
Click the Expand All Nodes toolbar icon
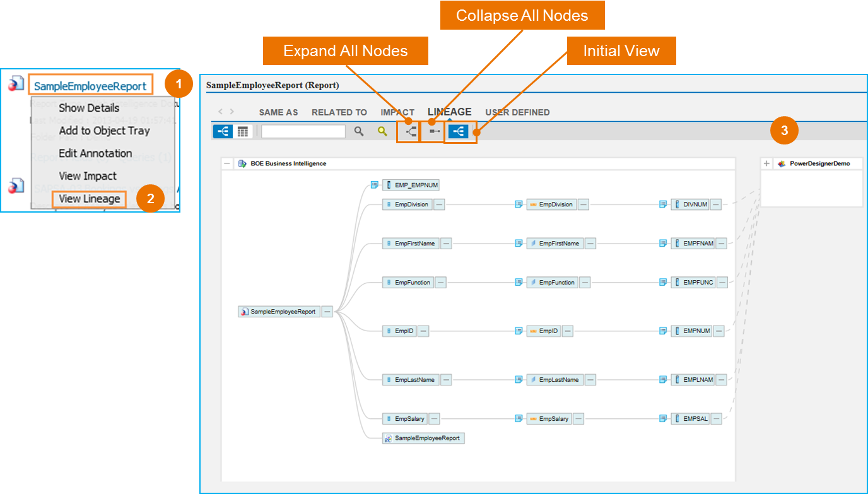pos(411,131)
